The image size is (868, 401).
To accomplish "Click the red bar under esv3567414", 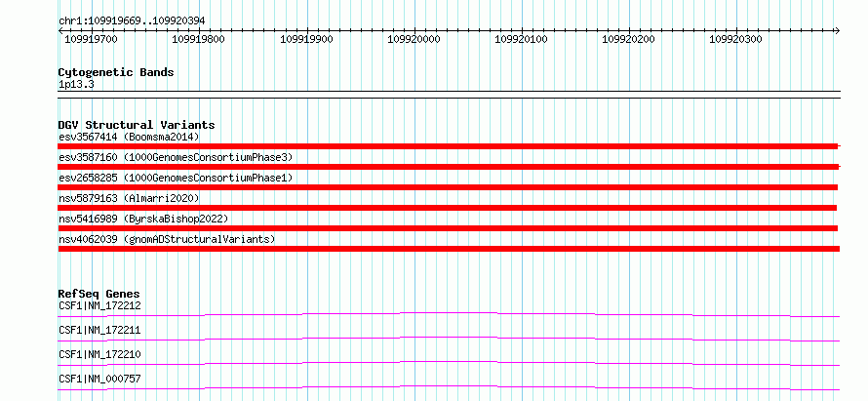I will click(x=449, y=146).
